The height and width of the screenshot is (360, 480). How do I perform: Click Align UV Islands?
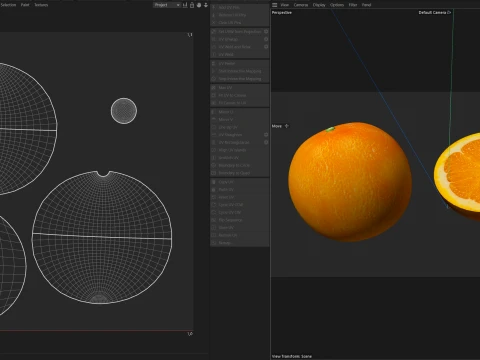tap(239, 150)
